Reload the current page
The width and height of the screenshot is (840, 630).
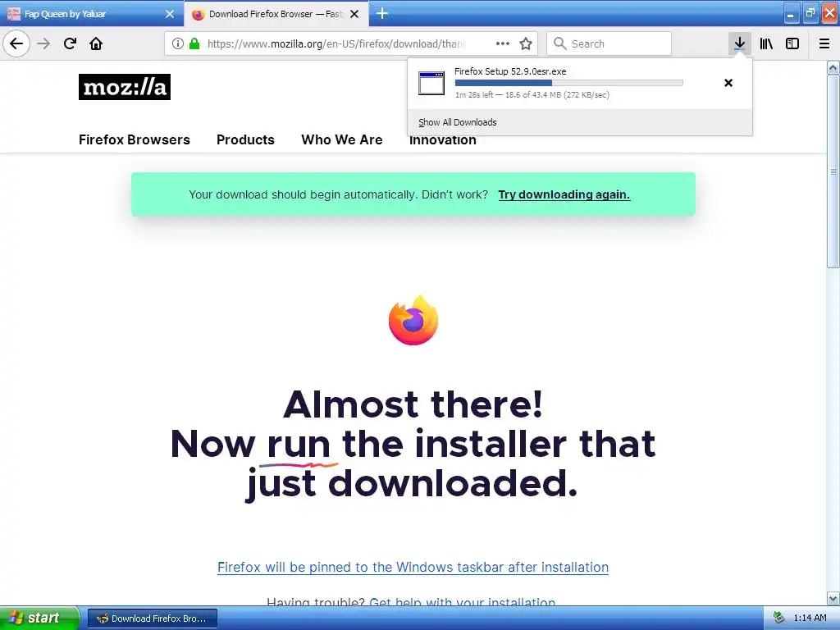click(70, 43)
